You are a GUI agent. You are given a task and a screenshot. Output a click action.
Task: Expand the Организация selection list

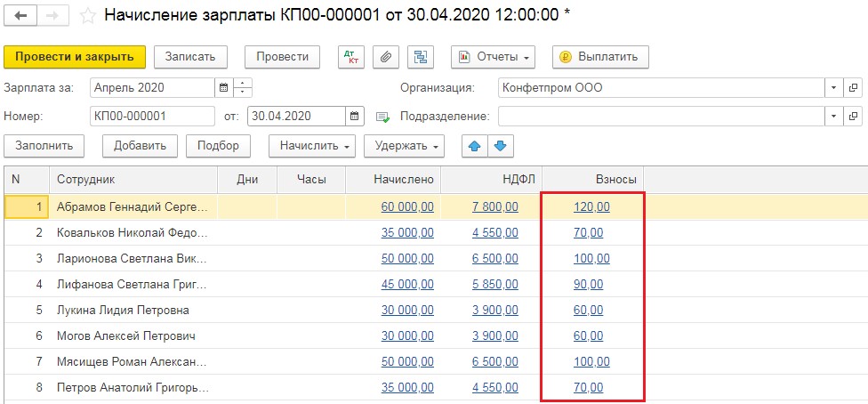[x=833, y=88]
